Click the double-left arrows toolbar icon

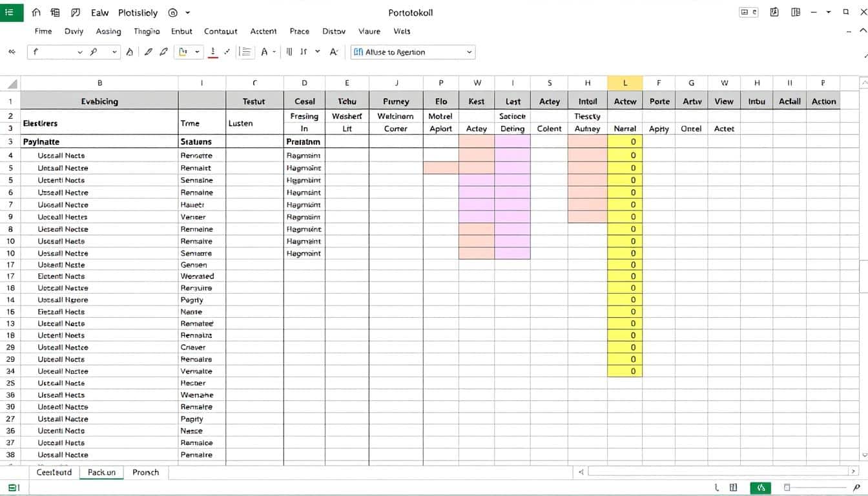pyautogui.click(x=11, y=52)
